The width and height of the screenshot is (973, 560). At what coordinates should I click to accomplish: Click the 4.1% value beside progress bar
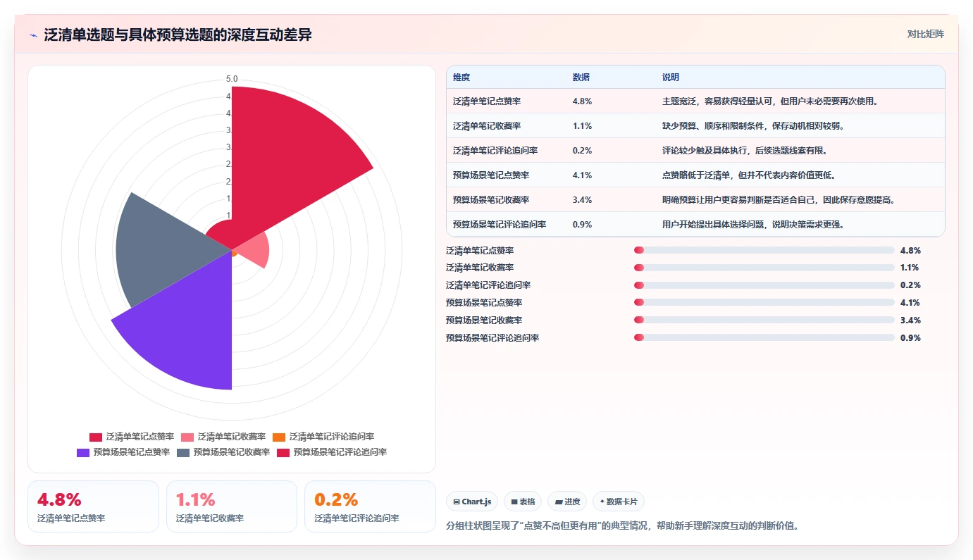click(x=910, y=303)
